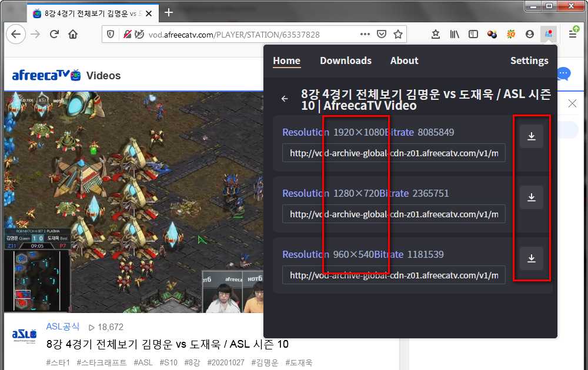The width and height of the screenshot is (588, 370).
Task: Click the #20201027 hashtag
Action: point(226,362)
